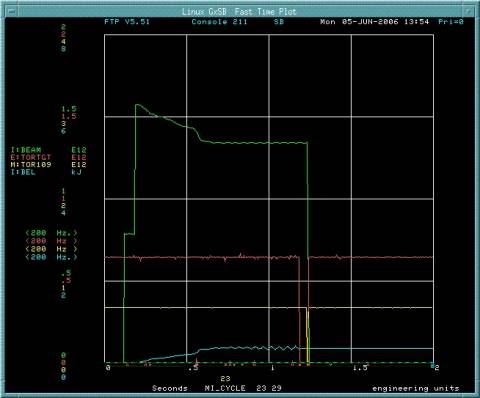The height and width of the screenshot is (398, 480).
Task: Click the MI_CYCLE label below plot
Action: [225, 388]
